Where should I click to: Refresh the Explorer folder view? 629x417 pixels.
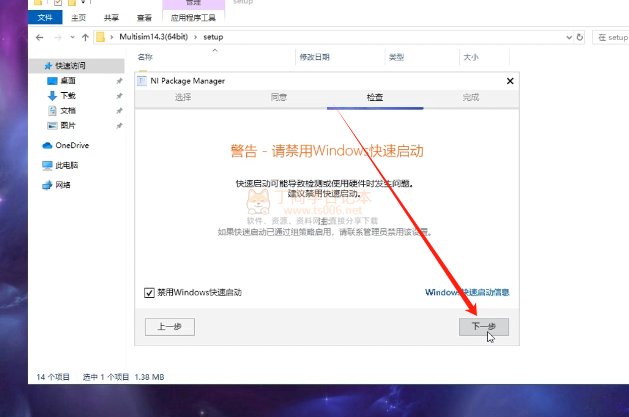tap(580, 37)
